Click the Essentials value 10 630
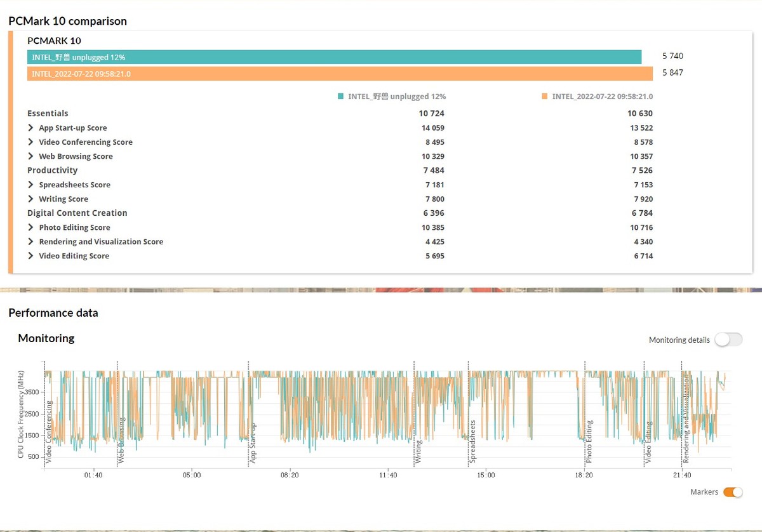Image resolution: width=762 pixels, height=532 pixels. click(640, 114)
